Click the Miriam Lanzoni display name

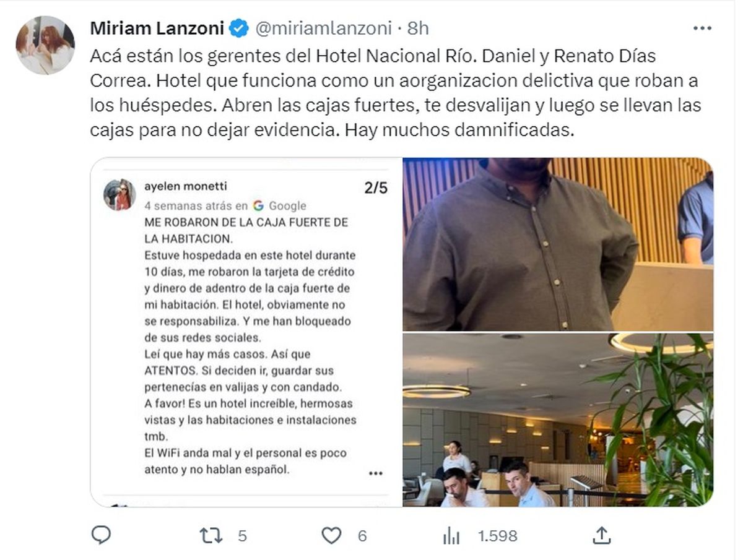pyautogui.click(x=158, y=28)
